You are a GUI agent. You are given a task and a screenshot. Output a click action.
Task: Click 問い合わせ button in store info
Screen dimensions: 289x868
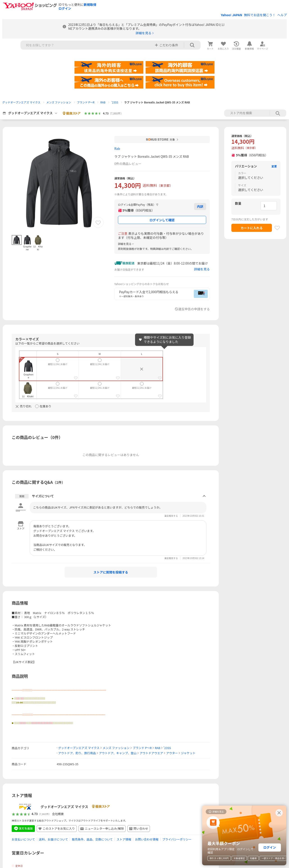pyautogui.click(x=138, y=828)
